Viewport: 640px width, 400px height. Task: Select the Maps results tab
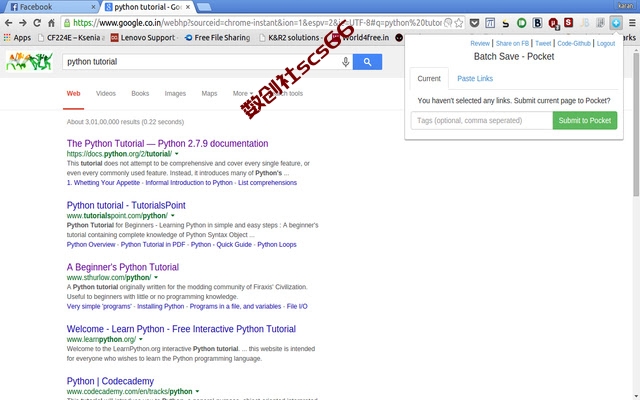pyautogui.click(x=209, y=93)
